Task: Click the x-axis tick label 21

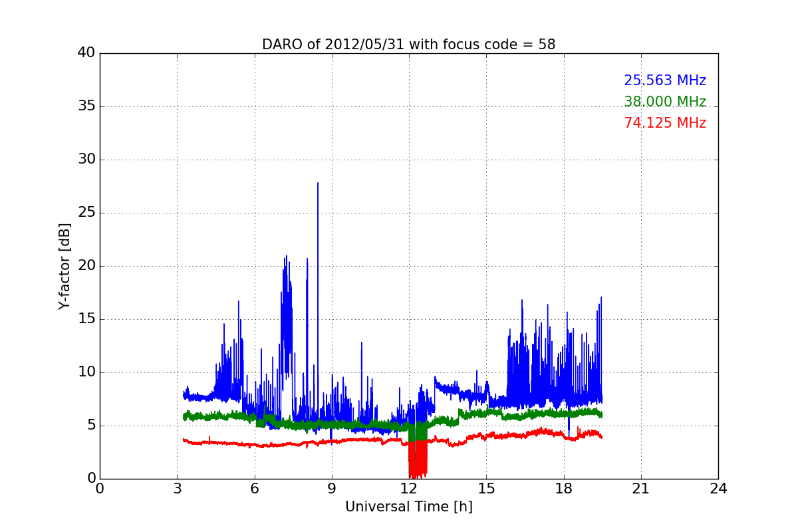Action: coord(640,489)
